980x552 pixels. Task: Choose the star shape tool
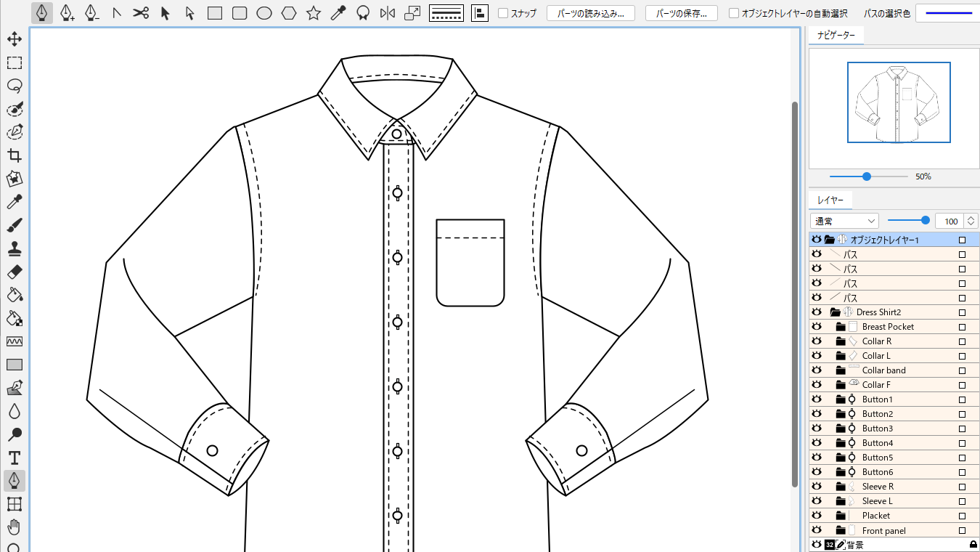coord(314,13)
